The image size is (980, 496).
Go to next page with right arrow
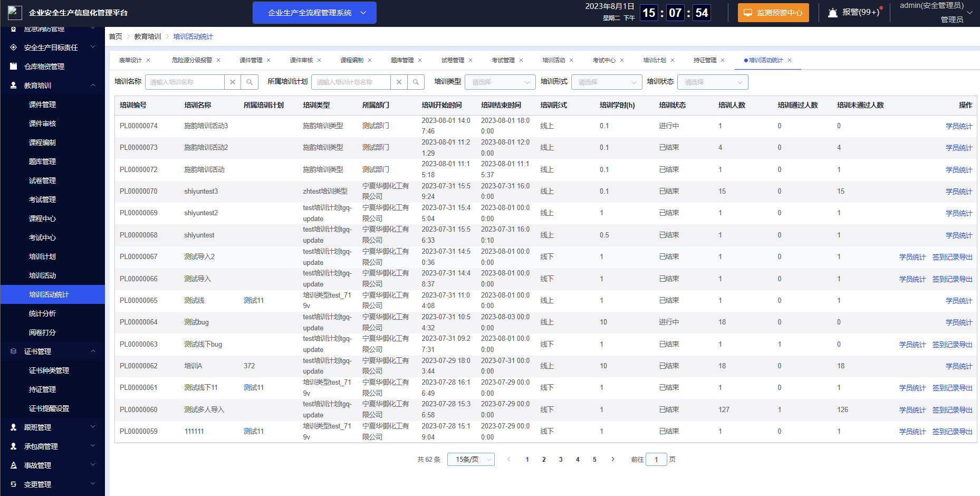coord(613,459)
